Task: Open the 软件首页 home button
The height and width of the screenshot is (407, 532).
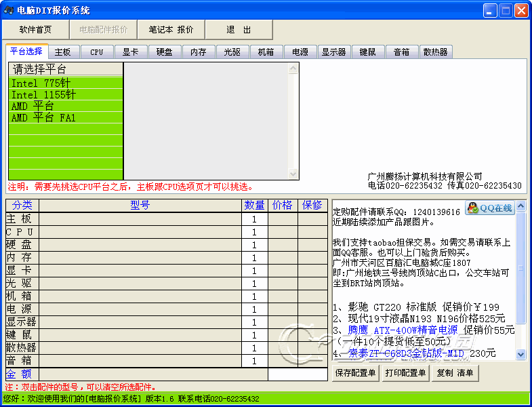Action: (35, 30)
